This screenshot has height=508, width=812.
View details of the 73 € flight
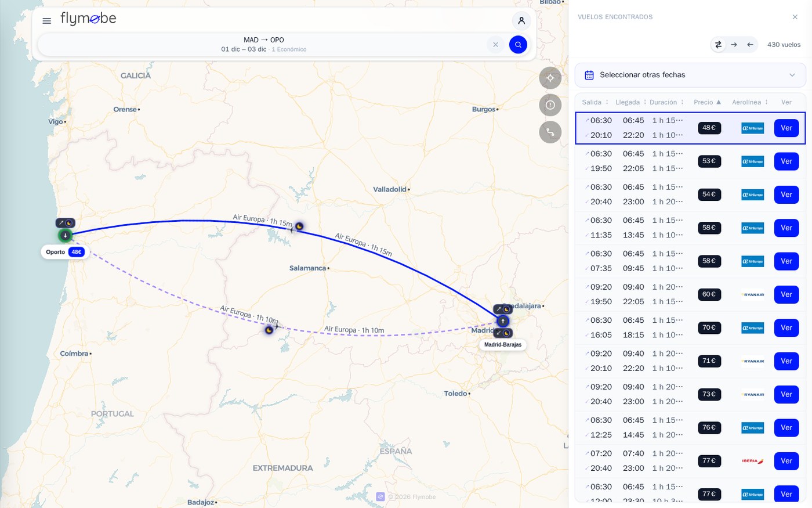[x=786, y=395]
